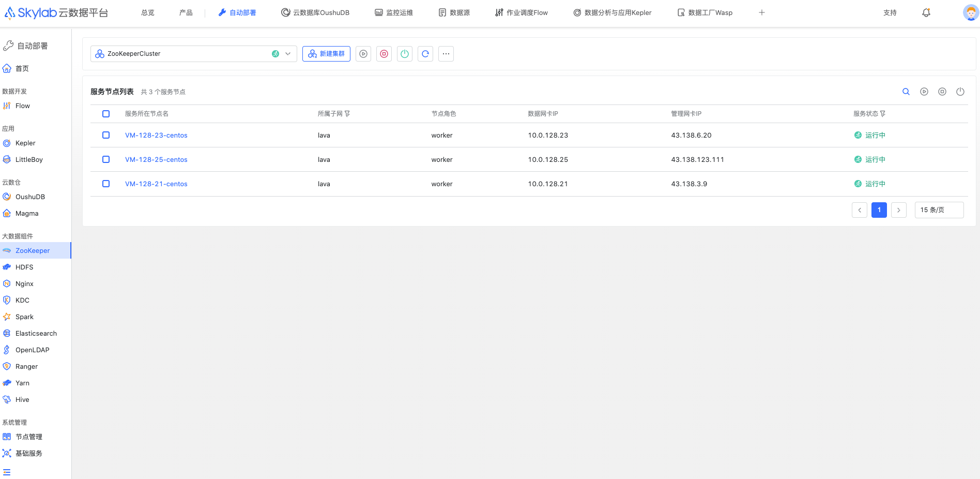The width and height of the screenshot is (980, 479).
Task: Open Elasticsearch in the sidebar
Action: click(36, 333)
